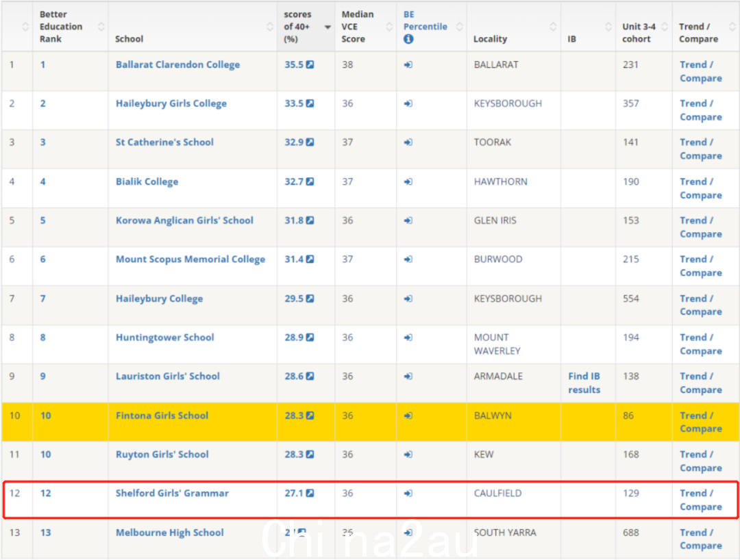
Task: Click the cohort value 688
Action: coord(631,532)
